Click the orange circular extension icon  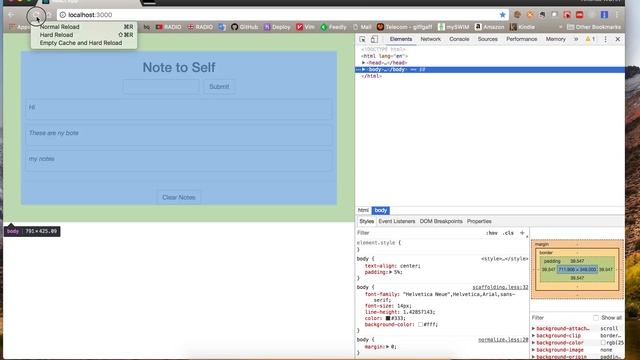[x=530, y=15]
